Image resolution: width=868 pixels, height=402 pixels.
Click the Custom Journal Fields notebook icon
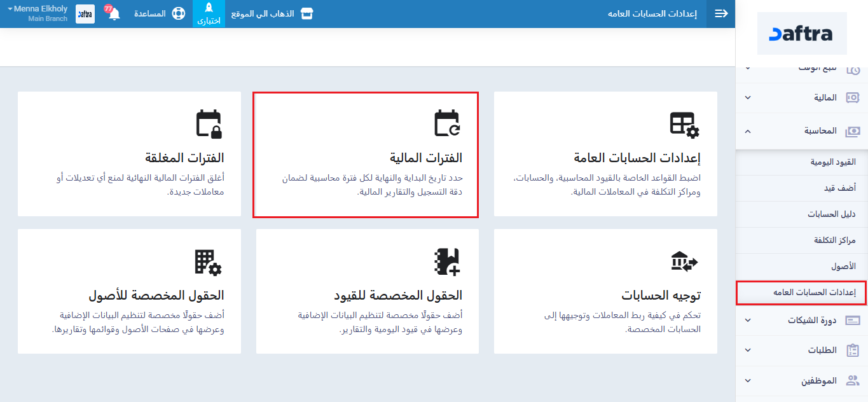coord(446,261)
